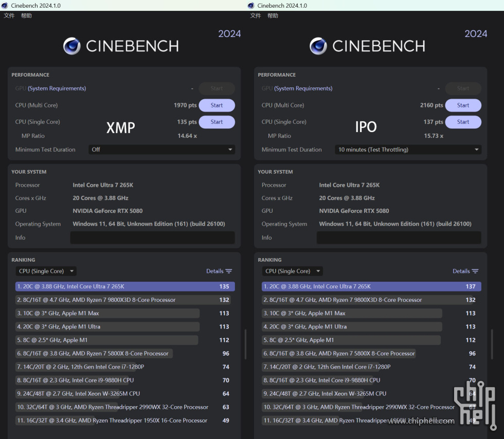Click the Info text field in left window
The height and width of the screenshot is (439, 504).
pos(152,237)
